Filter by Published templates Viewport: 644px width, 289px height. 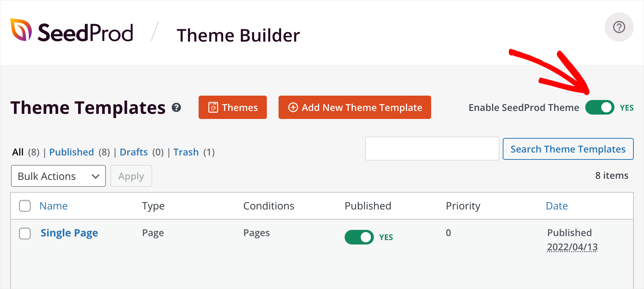pos(72,152)
